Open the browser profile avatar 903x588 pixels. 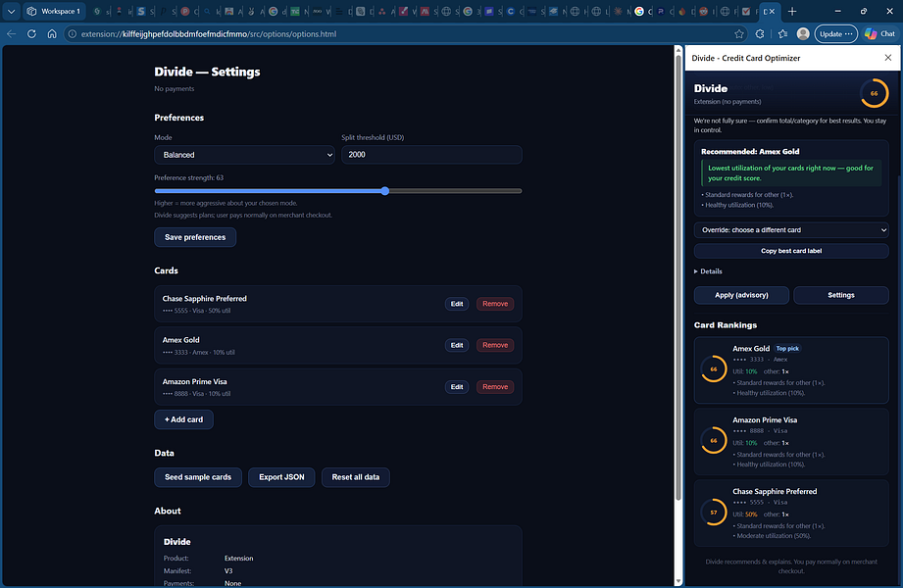coord(803,34)
